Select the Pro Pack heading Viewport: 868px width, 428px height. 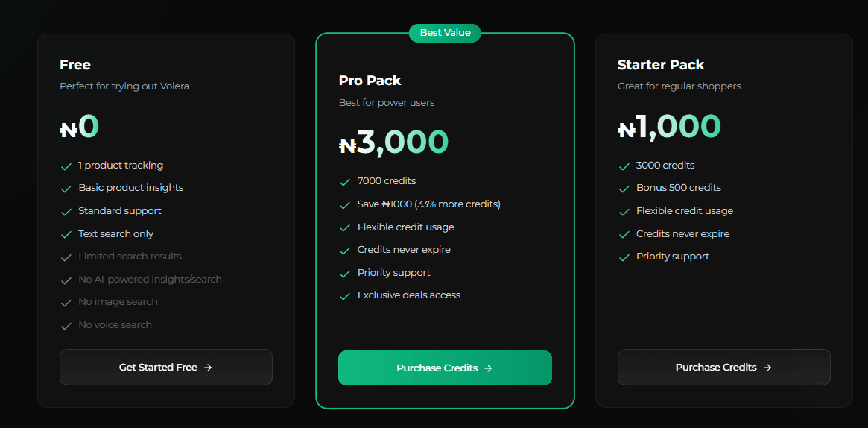pos(370,81)
